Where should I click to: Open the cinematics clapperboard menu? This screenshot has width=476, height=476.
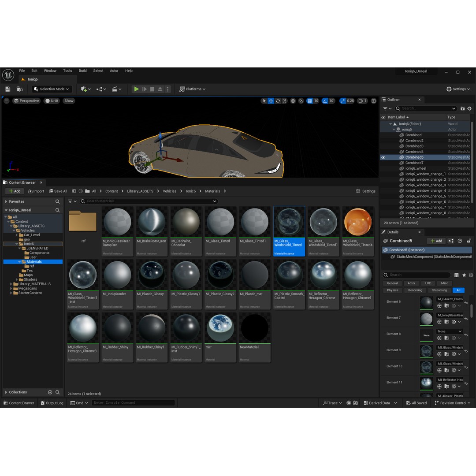click(116, 89)
